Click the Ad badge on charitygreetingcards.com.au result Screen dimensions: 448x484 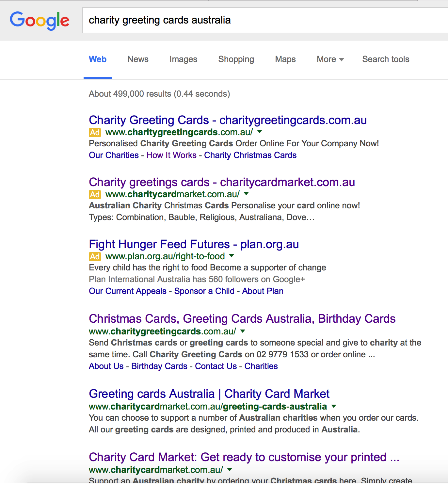(x=95, y=132)
